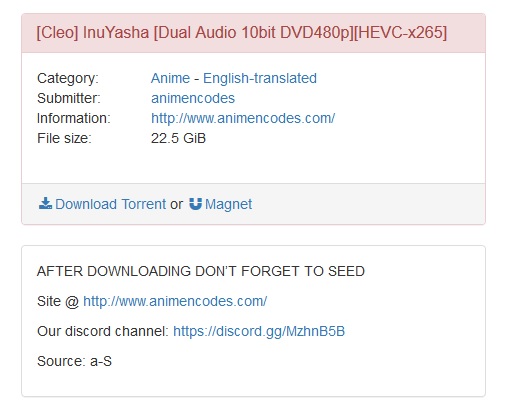The height and width of the screenshot is (410, 511).
Task: Visit the Site @ animencodes.com link
Action: tap(175, 301)
